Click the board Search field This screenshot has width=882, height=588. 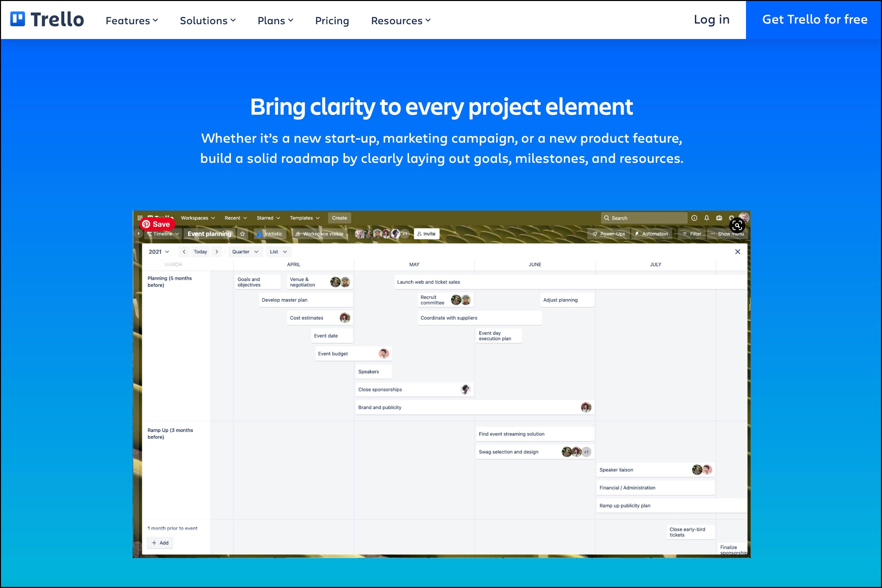[x=644, y=218]
